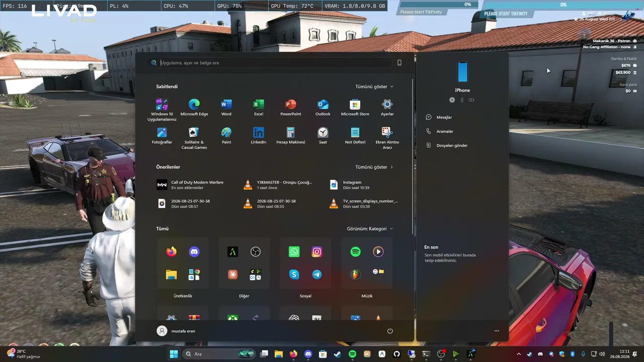Expand Tümünü göster for Önerilenler
This screenshot has height=362, width=644.
(374, 167)
